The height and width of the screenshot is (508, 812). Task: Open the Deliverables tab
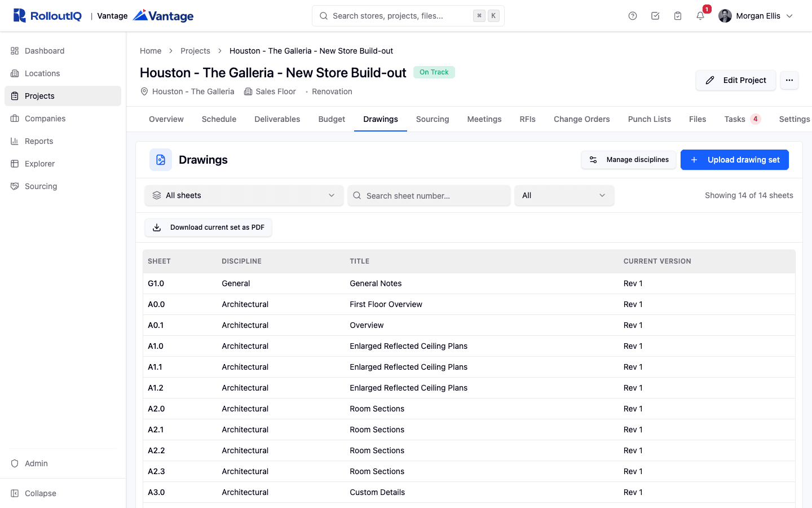pyautogui.click(x=277, y=119)
